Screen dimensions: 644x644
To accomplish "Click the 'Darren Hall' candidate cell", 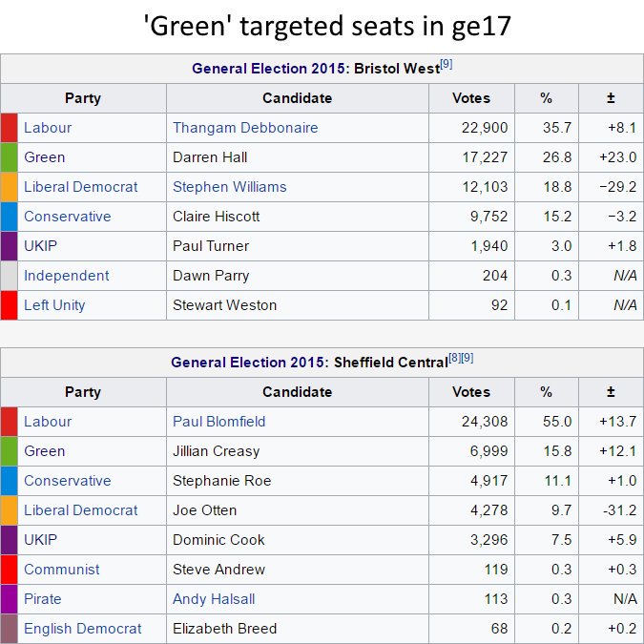I will (x=298, y=157).
